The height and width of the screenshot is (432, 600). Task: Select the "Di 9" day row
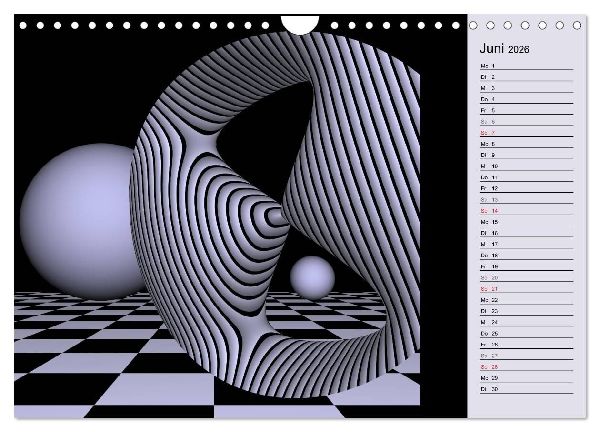(527, 155)
